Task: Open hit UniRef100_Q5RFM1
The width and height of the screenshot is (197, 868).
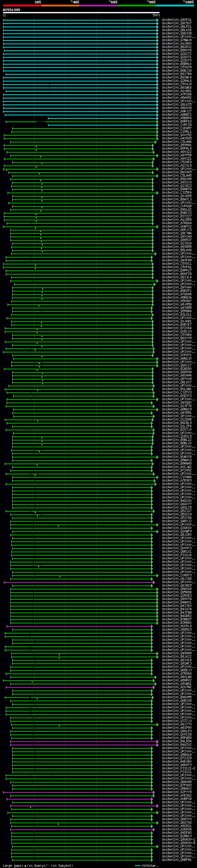Action: pos(177,860)
